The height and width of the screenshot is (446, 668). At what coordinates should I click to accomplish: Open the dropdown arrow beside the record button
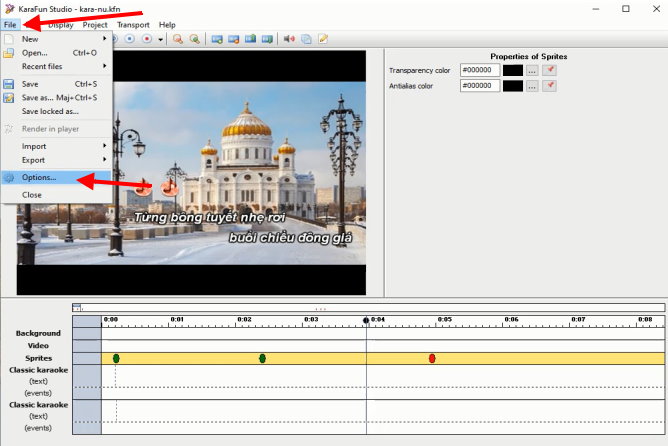click(x=161, y=39)
